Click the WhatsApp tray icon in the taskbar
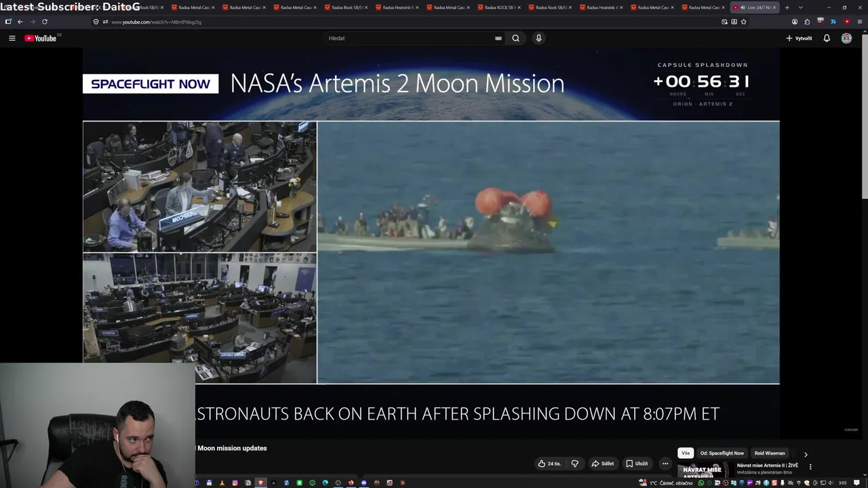 click(x=701, y=483)
